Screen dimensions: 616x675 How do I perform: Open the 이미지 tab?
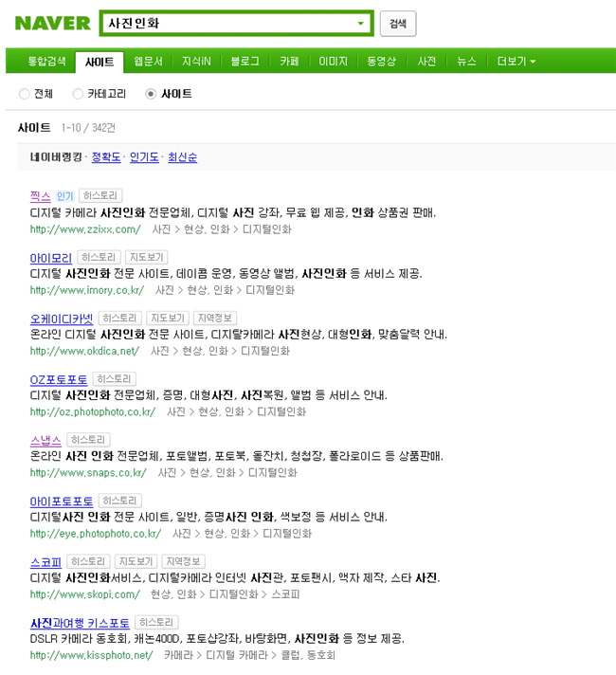click(x=333, y=61)
